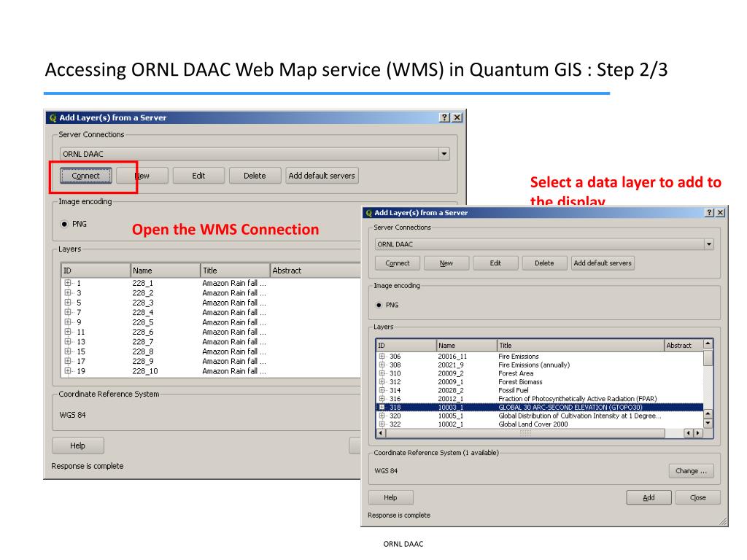
Task: Click New button in the front dialog
Action: [x=446, y=262]
